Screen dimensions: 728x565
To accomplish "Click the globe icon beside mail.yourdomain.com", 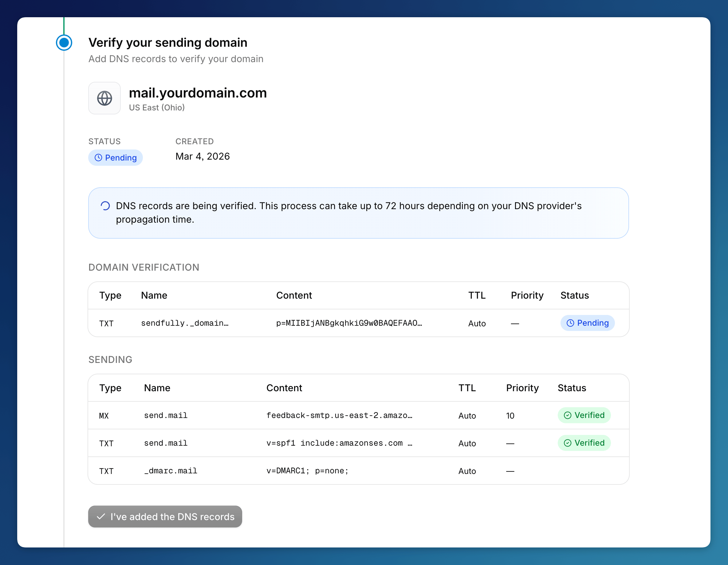I will point(104,98).
